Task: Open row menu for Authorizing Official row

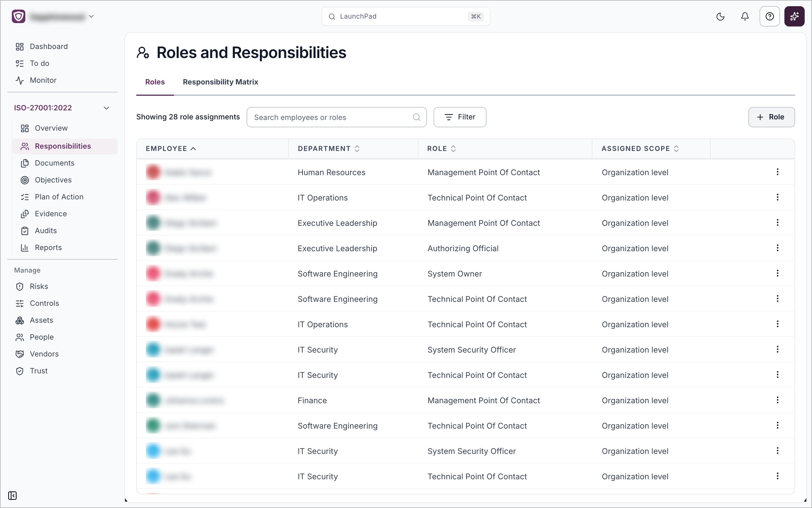Action: click(777, 248)
